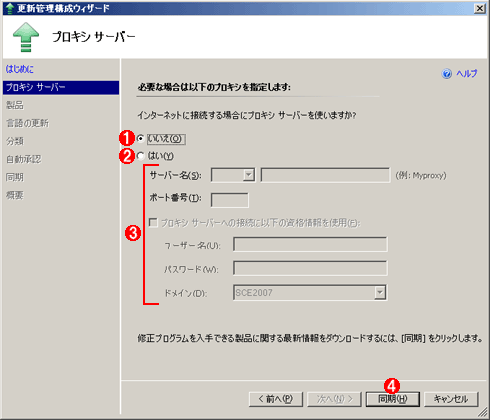Select the いいえ radio button

[140, 138]
